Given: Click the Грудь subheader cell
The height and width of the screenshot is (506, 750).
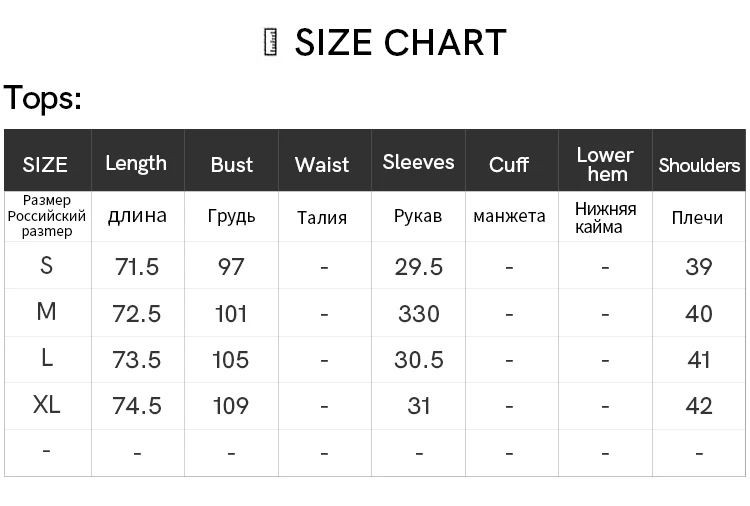Looking at the screenshot, I should pyautogui.click(x=232, y=217).
